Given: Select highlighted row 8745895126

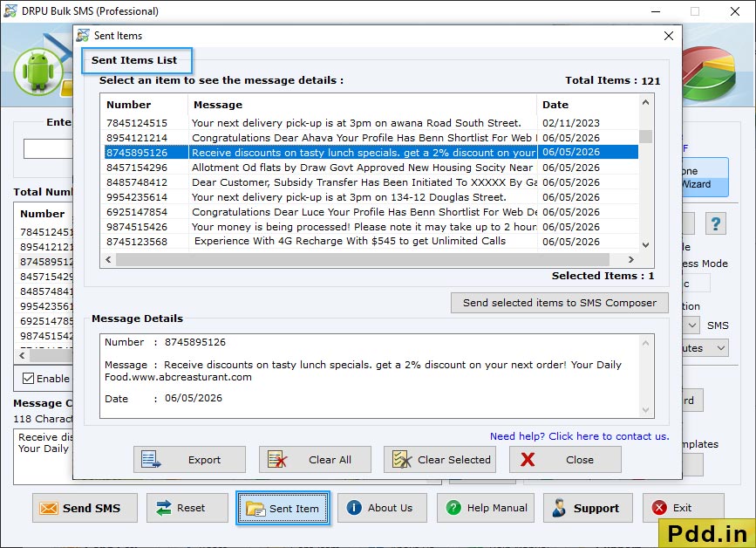Looking at the screenshot, I should click(x=371, y=153).
